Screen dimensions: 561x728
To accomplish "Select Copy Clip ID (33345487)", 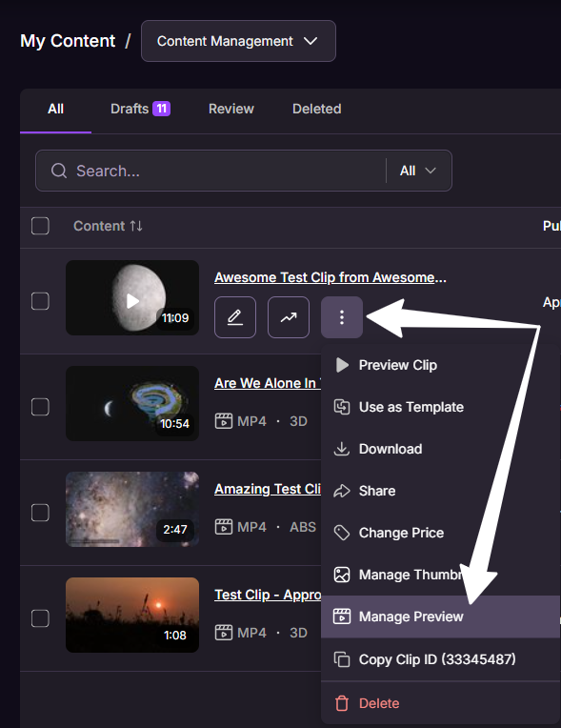I will (440, 659).
